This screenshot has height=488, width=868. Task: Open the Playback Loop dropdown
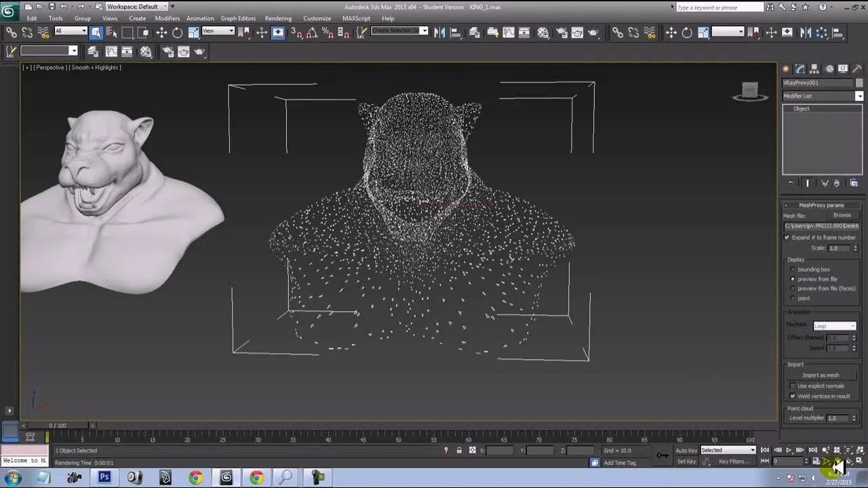click(x=834, y=326)
